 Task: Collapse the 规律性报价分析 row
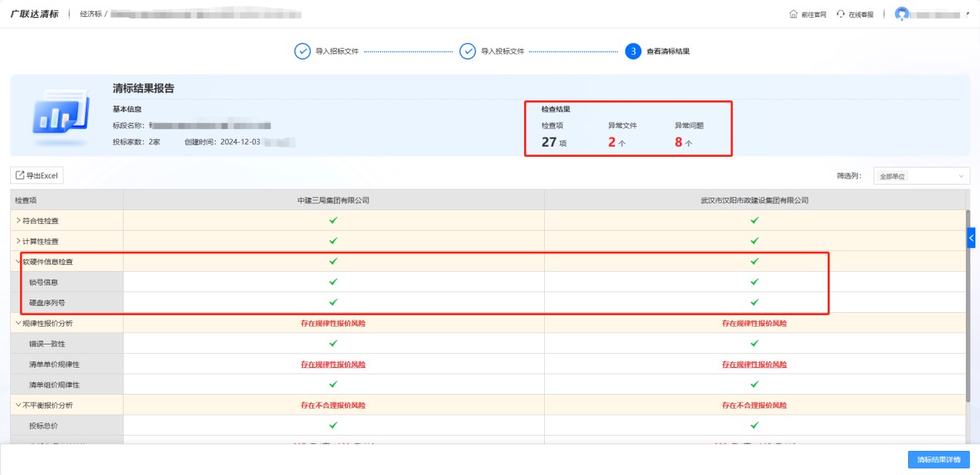point(19,323)
